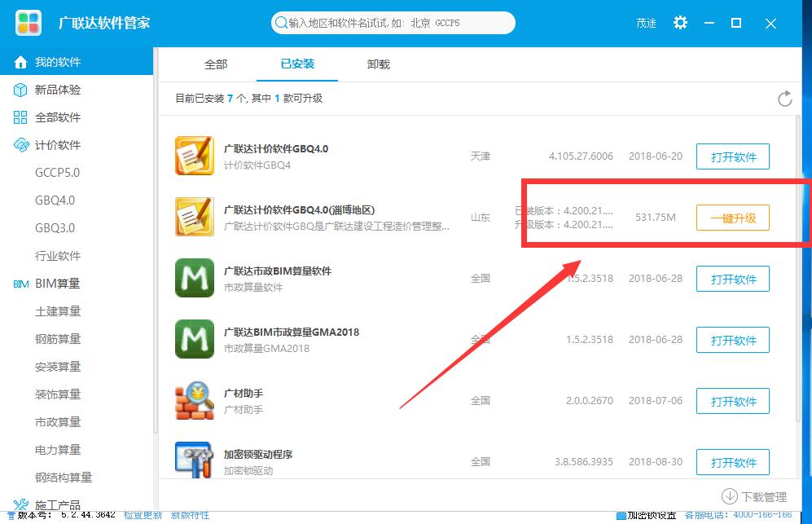The height and width of the screenshot is (524, 812).
Task: Click the search input field
Action: [x=393, y=23]
